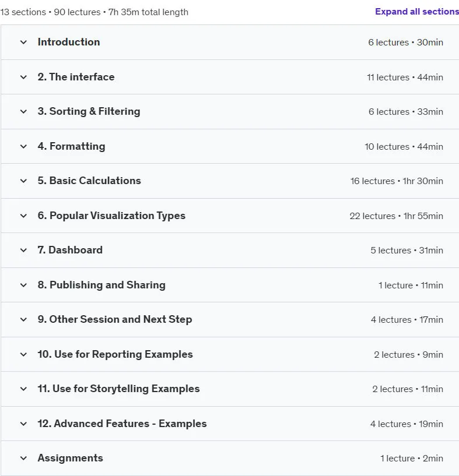This screenshot has width=459, height=476.
Task: Click the 16 lectures 1hr 30min label
Action: point(397,181)
